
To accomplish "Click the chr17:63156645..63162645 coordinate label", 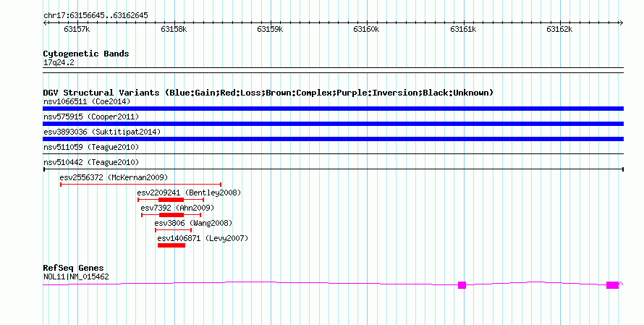I will (96, 16).
